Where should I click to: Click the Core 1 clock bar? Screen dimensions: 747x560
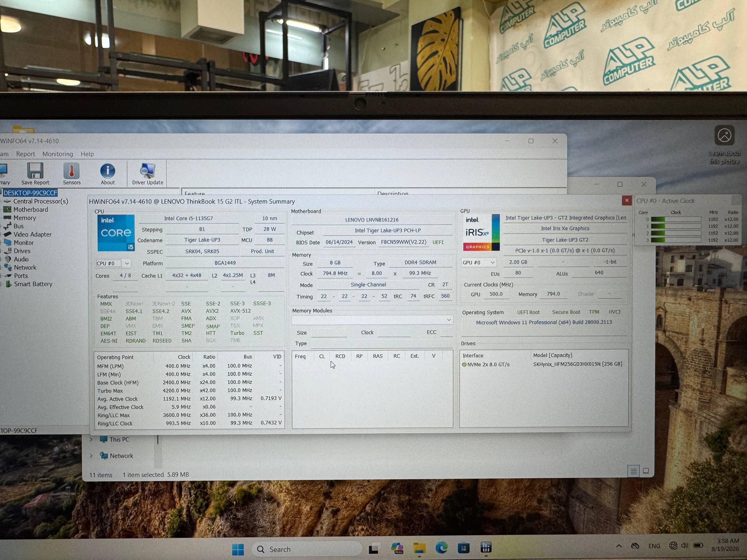click(676, 226)
